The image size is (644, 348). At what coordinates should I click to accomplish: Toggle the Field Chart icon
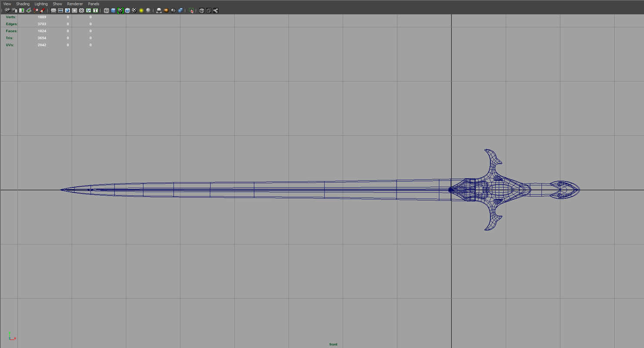81,10
